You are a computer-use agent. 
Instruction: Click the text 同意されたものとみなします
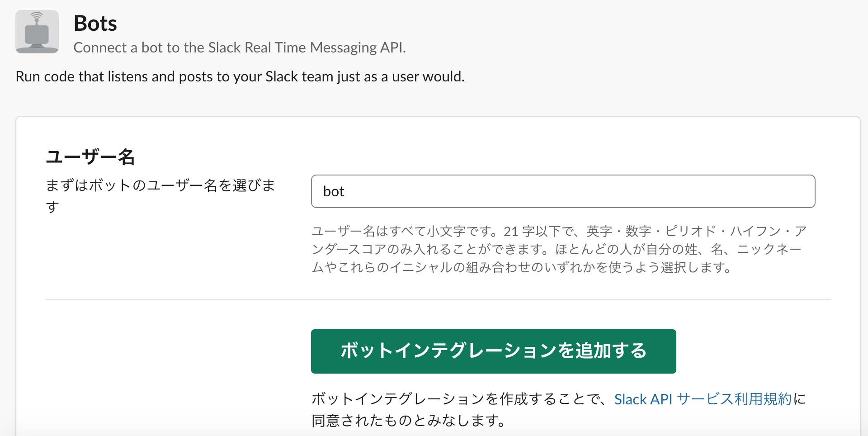tap(408, 421)
